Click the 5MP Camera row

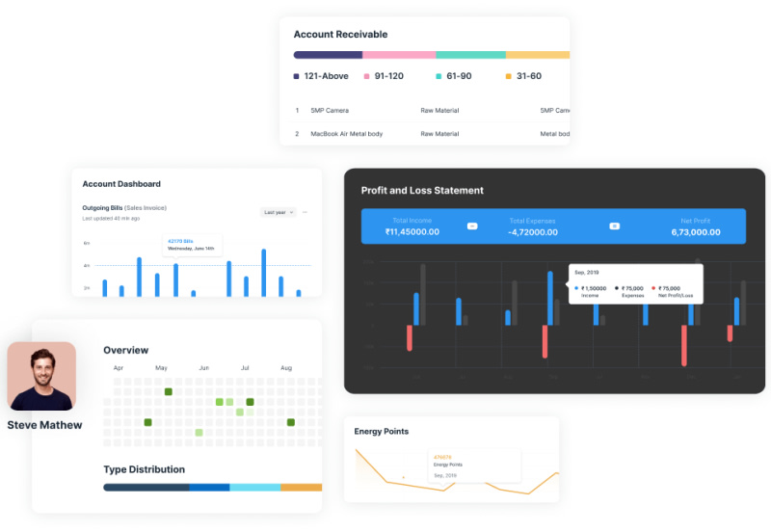(431, 111)
